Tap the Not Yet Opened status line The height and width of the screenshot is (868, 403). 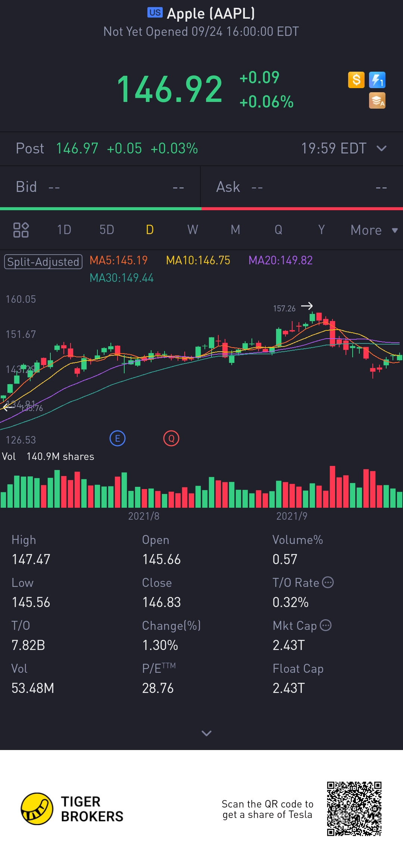tap(201, 32)
